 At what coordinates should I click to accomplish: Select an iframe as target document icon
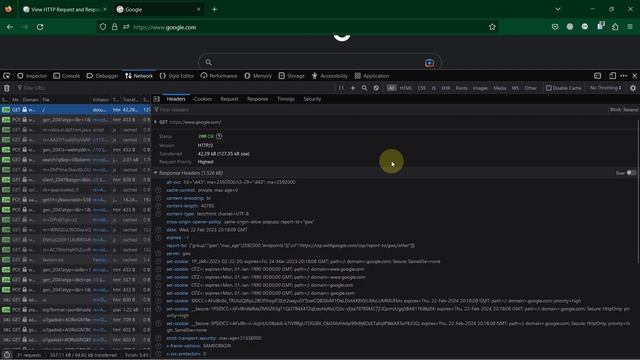coord(598,76)
